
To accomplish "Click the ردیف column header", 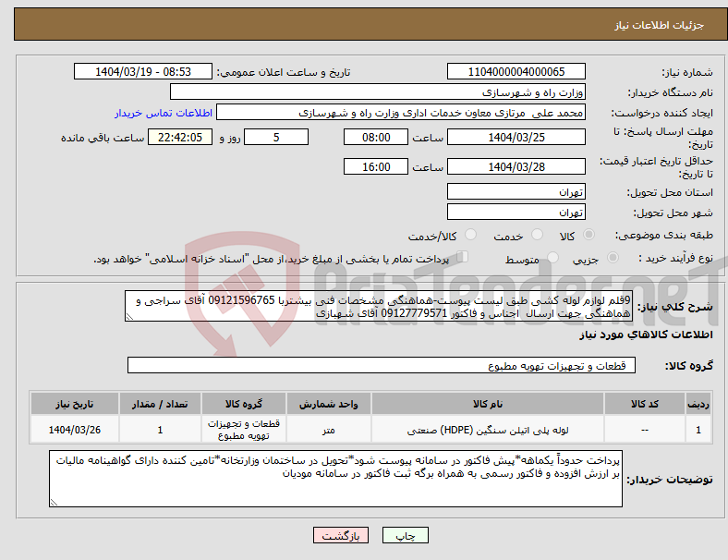I will (x=698, y=404).
